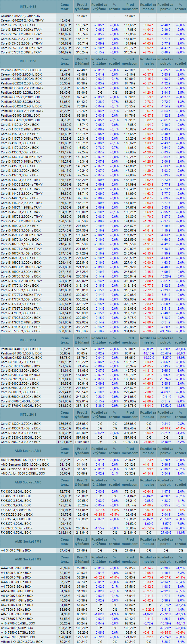Click 'Pred mesiacom' header in INTEL 1150 section

pyautogui.click(x=130, y=61)
